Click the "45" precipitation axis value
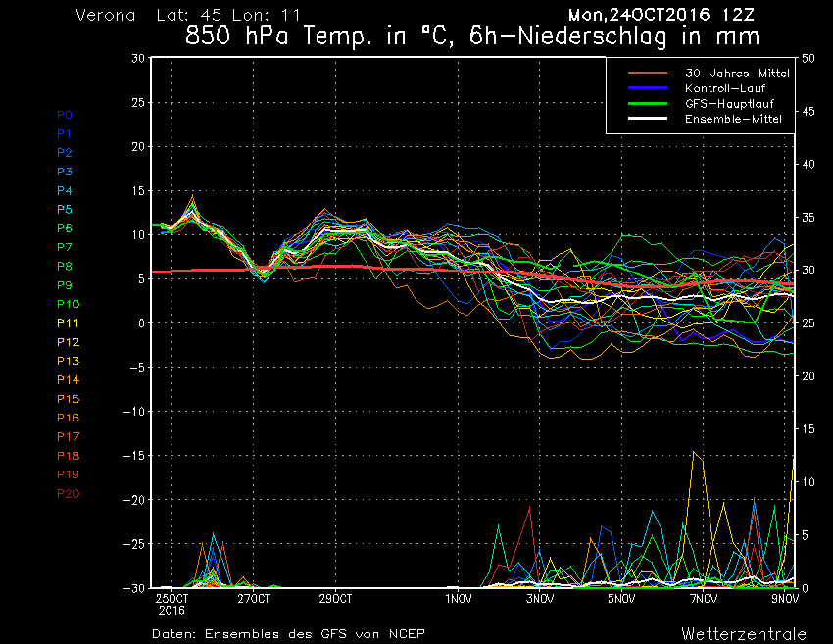The height and width of the screenshot is (644, 833). click(808, 112)
